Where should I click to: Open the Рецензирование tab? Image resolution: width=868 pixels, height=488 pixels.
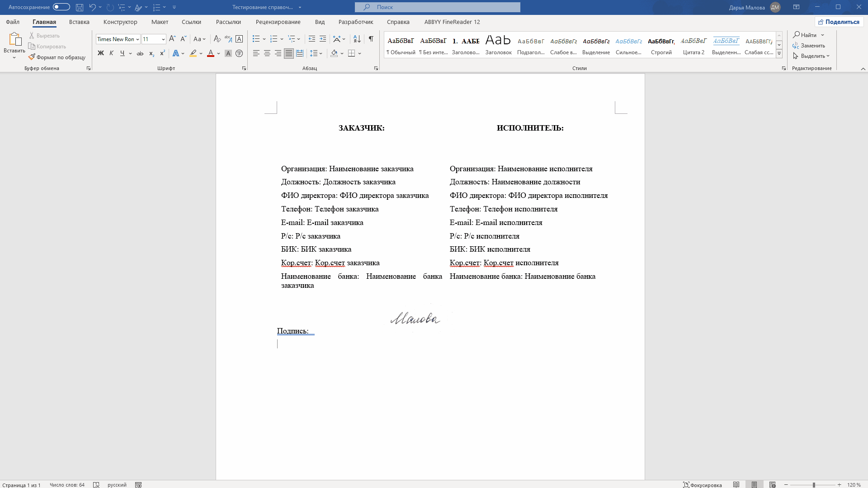pyautogui.click(x=278, y=22)
